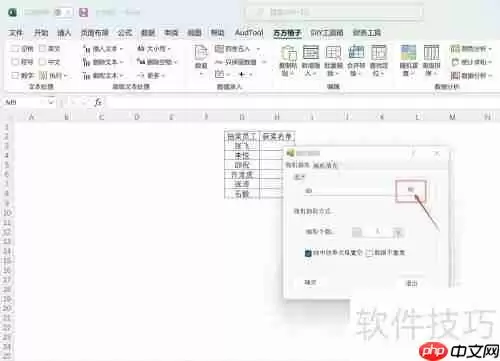Click the Save icon in title bar

[83, 13]
